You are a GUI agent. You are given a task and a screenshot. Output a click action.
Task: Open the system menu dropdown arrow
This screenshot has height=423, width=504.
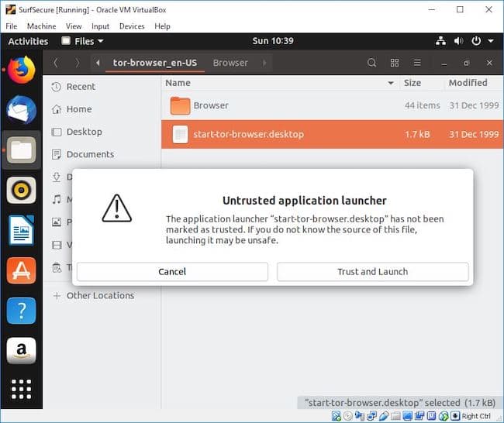[x=491, y=41]
